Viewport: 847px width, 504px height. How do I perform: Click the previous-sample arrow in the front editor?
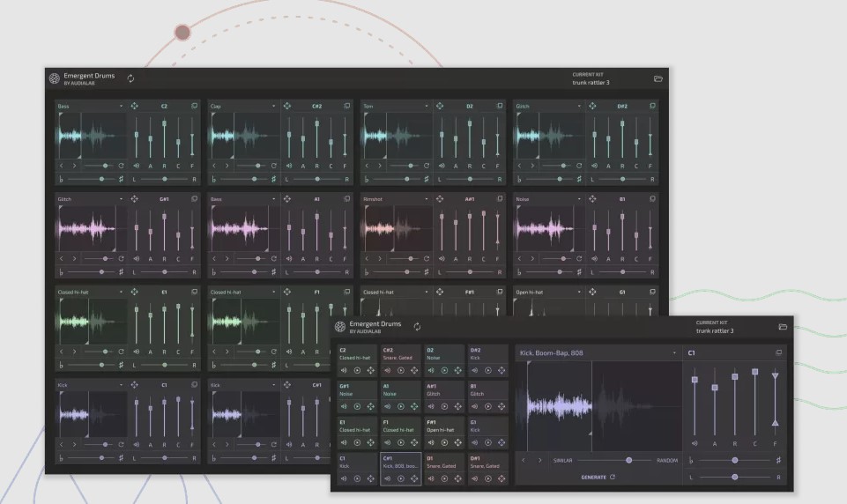coord(523,460)
